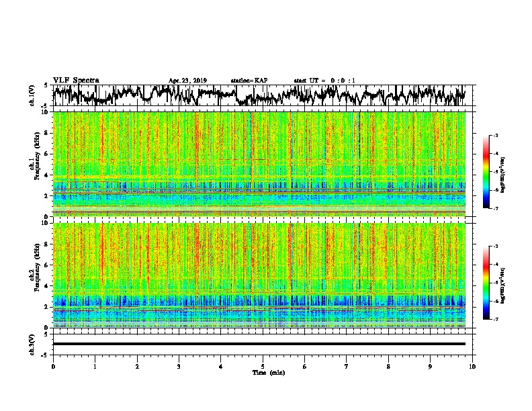Click the ch.1(V) axis label of the waveform
Image resolution: width=532 pixels, height=411 pixels.
click(x=32, y=95)
